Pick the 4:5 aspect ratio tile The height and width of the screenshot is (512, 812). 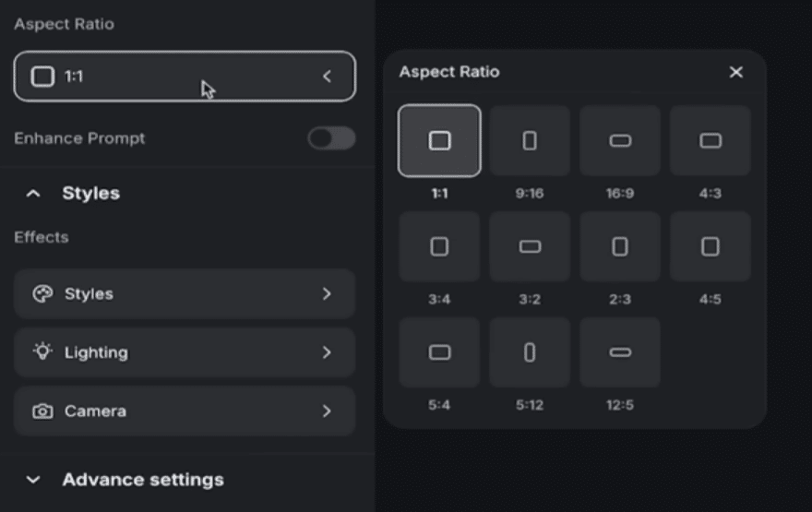710,246
